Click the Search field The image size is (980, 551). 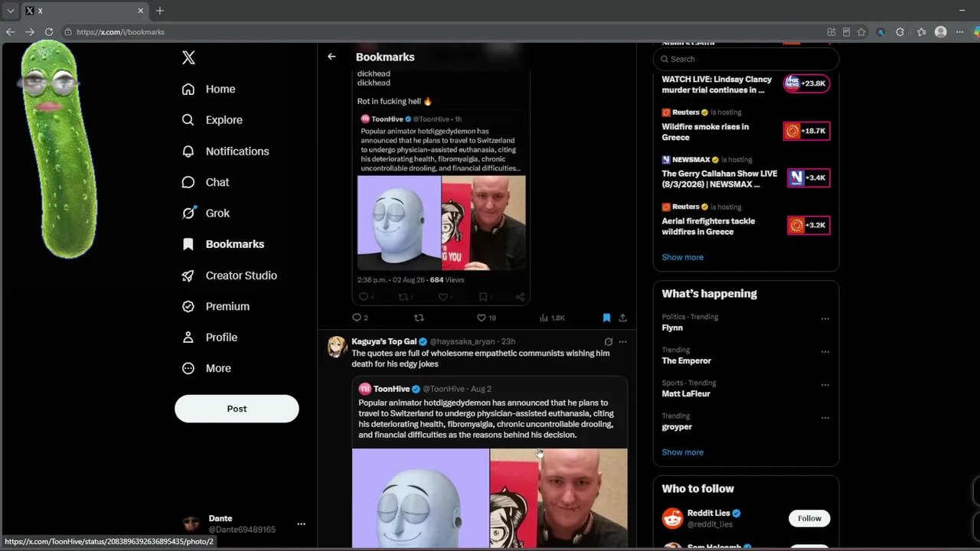[x=746, y=59]
